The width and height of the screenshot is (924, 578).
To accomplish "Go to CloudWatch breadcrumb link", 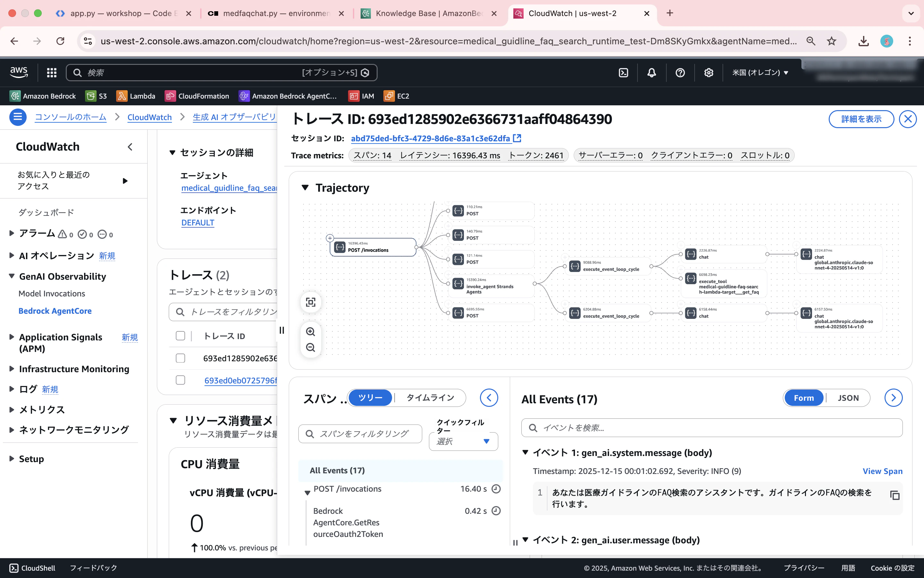I will (150, 117).
